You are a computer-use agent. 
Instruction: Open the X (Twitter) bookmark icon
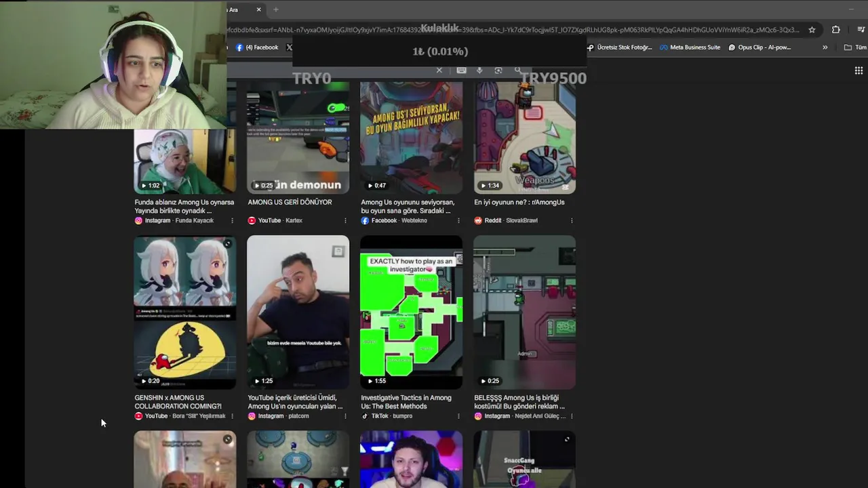click(290, 47)
